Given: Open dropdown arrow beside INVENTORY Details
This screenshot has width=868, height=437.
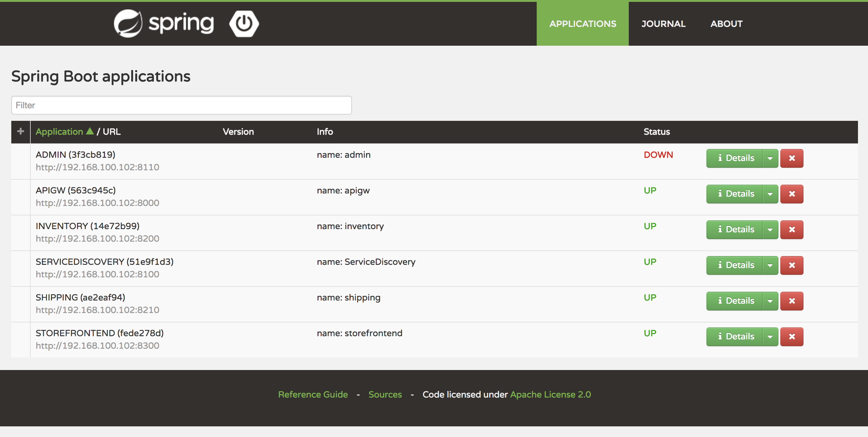Looking at the screenshot, I should pyautogui.click(x=770, y=229).
